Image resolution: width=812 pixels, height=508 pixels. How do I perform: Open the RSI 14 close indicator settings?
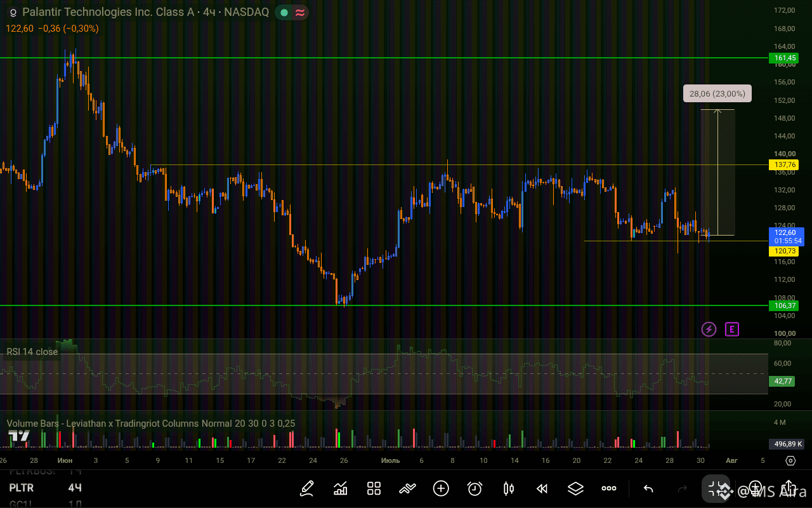click(32, 351)
